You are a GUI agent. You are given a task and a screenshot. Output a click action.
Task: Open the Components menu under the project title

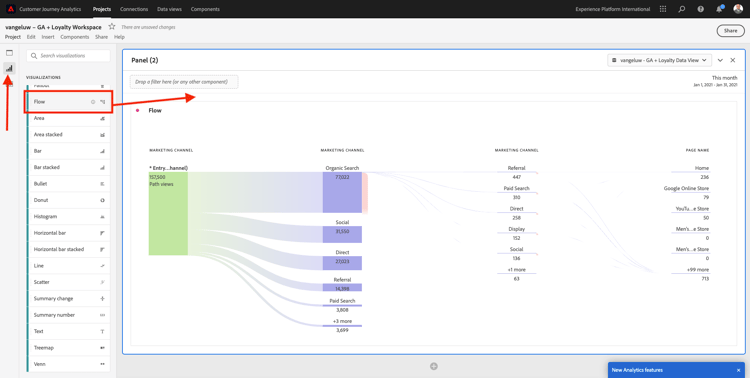[x=75, y=37]
